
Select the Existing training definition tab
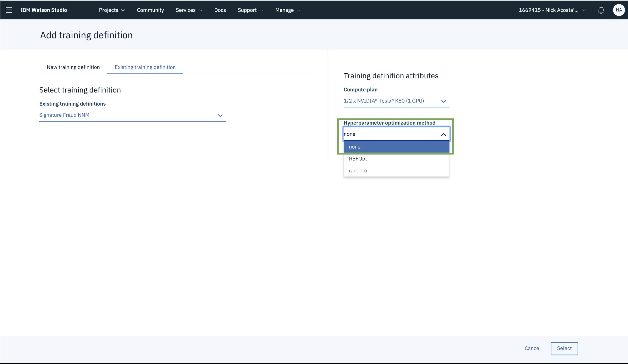pos(145,67)
